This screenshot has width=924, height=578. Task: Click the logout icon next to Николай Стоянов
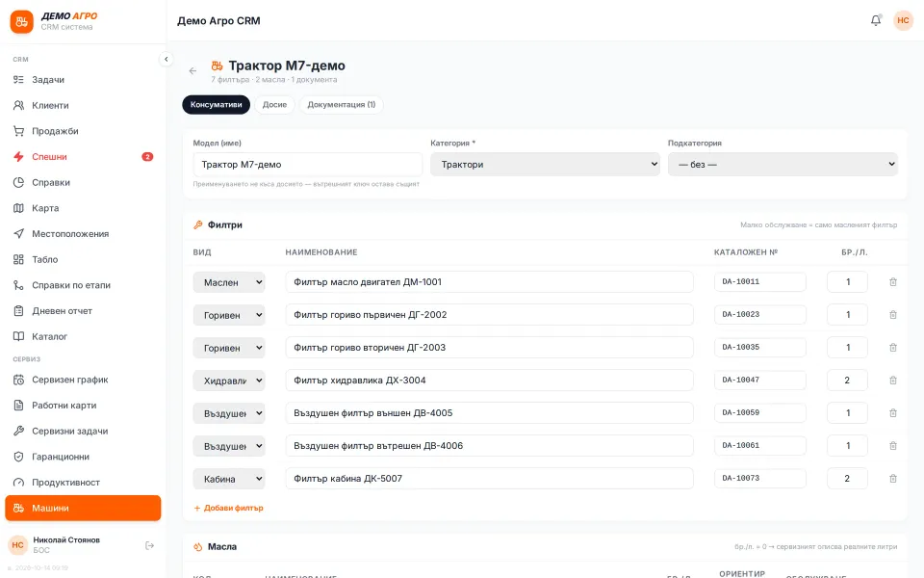coord(150,545)
